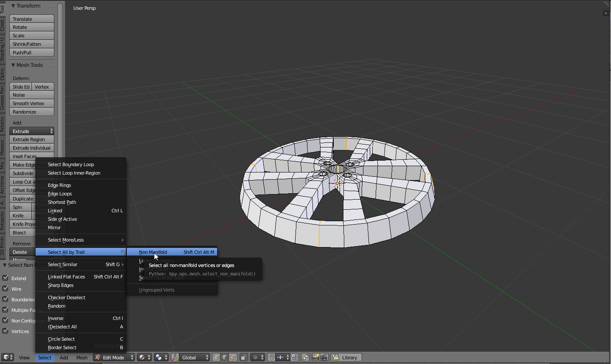
Task: Choose Linked Flat Faces entry
Action: tap(81, 277)
